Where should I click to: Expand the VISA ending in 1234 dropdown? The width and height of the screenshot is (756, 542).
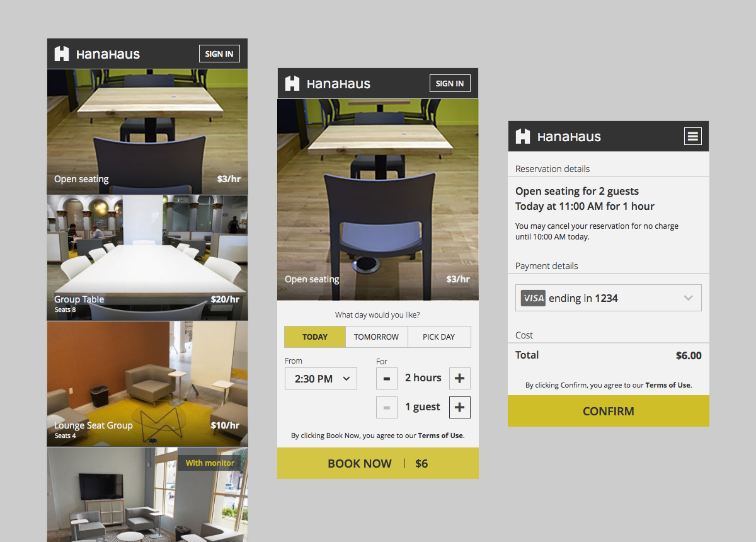click(x=609, y=298)
